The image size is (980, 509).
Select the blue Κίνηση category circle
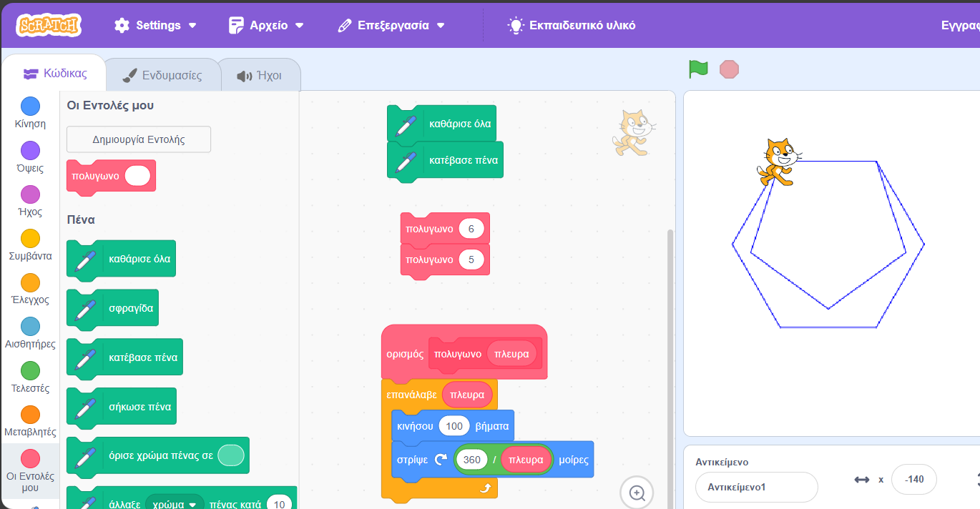point(30,106)
